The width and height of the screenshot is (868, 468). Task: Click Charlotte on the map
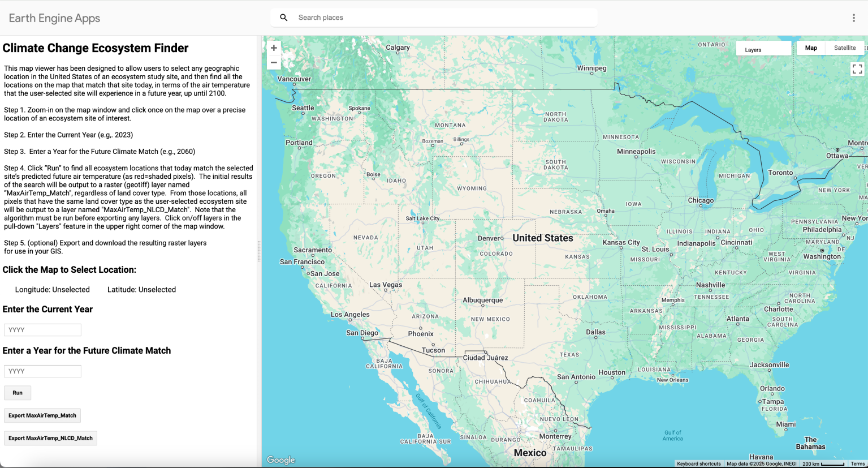(778, 310)
